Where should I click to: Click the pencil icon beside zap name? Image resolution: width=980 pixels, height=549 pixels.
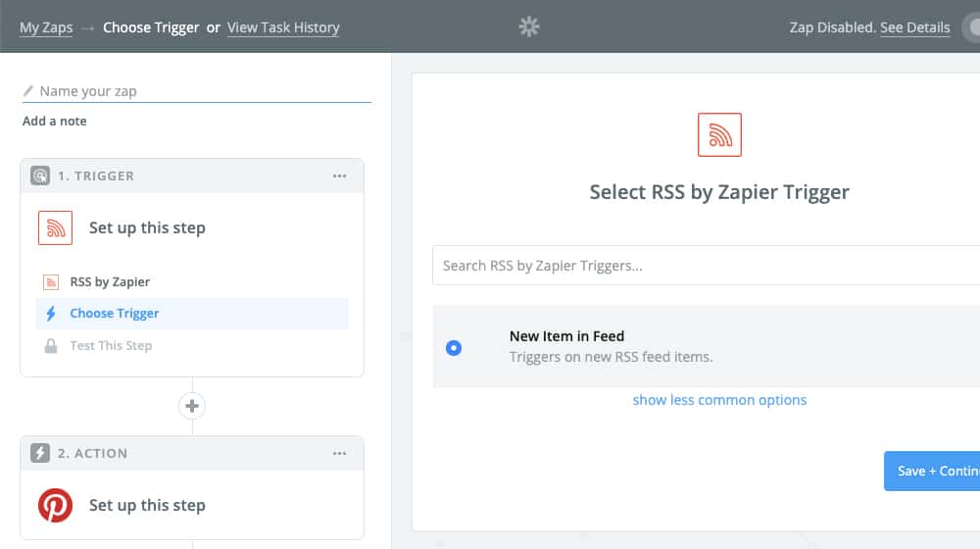click(28, 91)
